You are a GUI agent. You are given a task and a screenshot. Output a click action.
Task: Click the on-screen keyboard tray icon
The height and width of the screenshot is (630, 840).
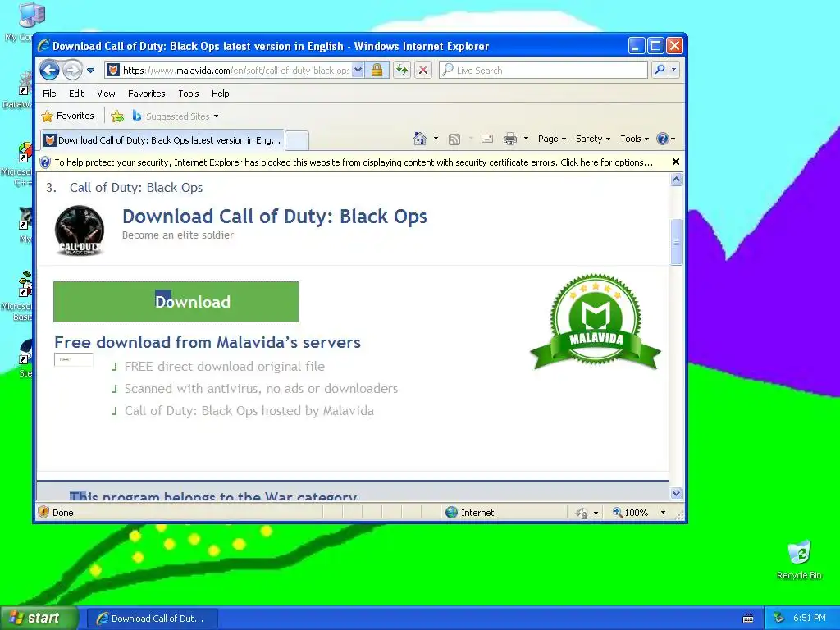pyautogui.click(x=748, y=619)
